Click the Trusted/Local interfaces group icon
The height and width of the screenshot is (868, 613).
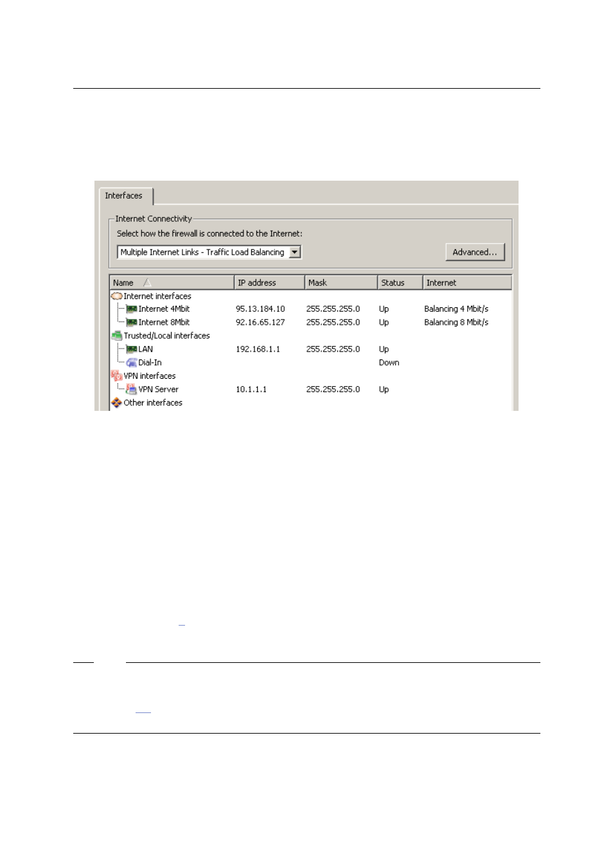tap(117, 336)
